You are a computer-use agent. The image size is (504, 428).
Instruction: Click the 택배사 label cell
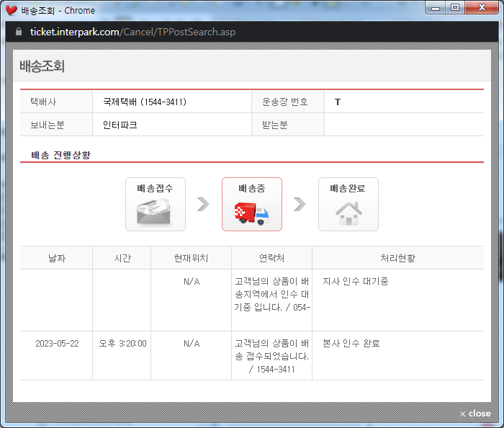coord(56,102)
